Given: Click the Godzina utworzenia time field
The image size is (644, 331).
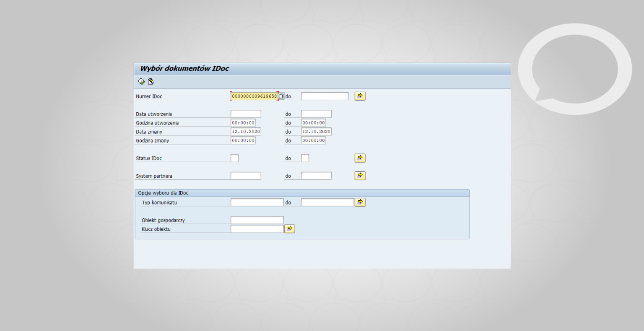Looking at the screenshot, I should click(x=243, y=122).
